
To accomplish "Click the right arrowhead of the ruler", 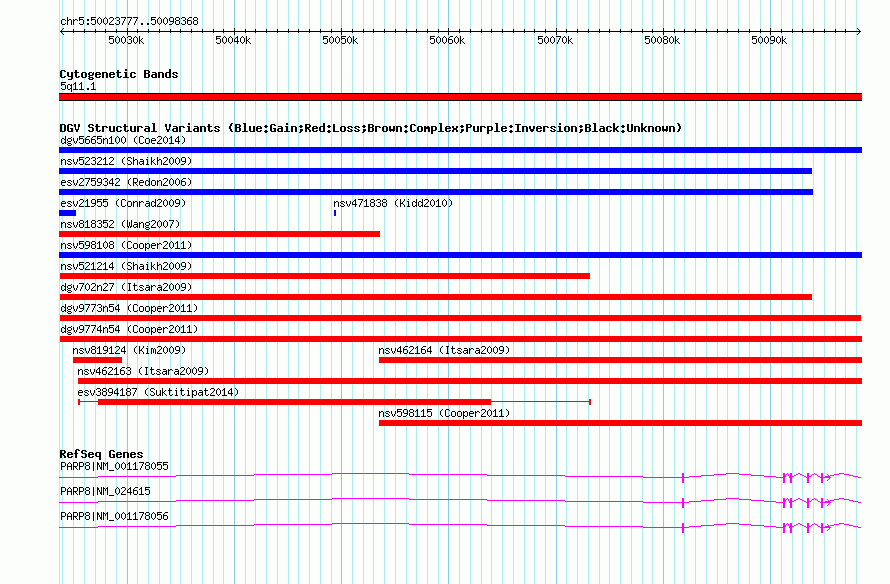I will pos(859,31).
